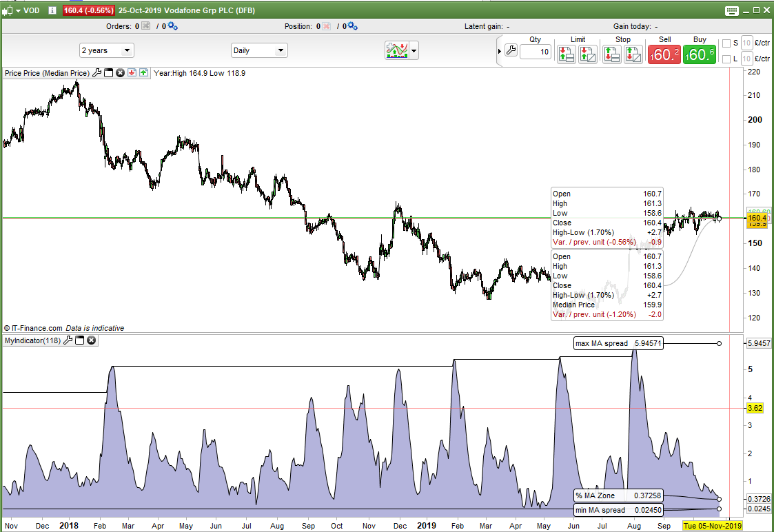Click the Median Price row in data tooltip
The height and width of the screenshot is (532, 774).
coord(607,305)
